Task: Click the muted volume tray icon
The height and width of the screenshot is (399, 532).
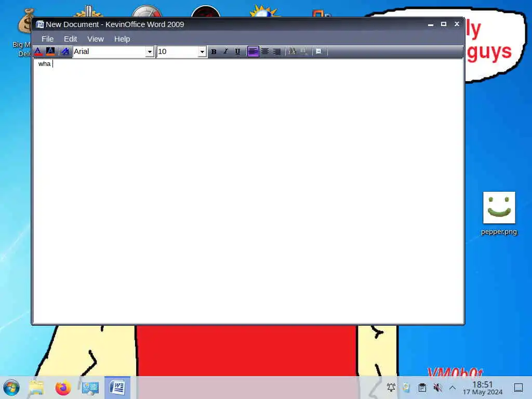Action: pos(437,387)
